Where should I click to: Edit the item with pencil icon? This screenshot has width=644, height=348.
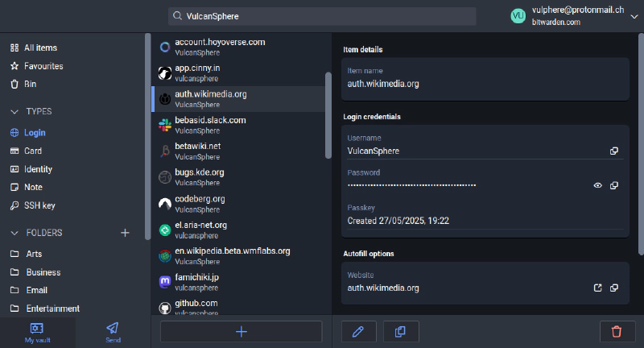point(359,331)
